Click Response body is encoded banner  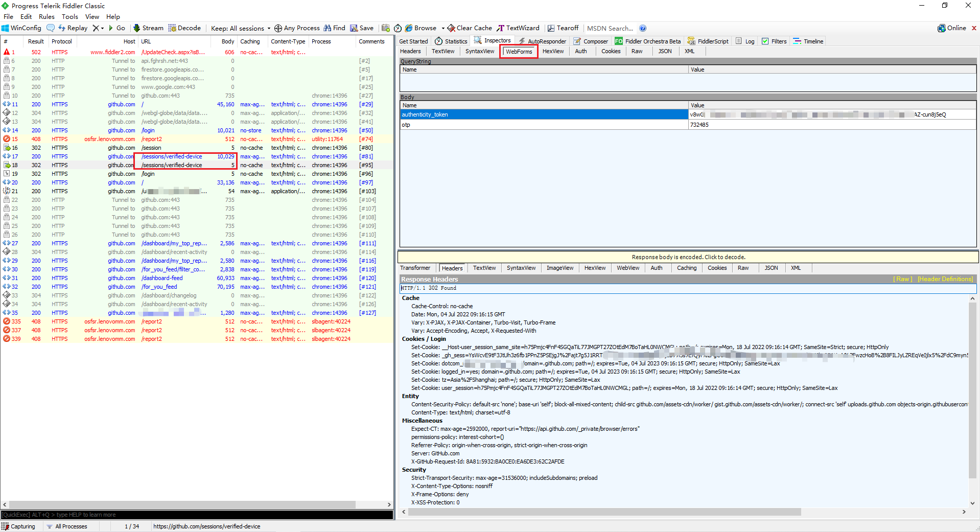coord(688,257)
